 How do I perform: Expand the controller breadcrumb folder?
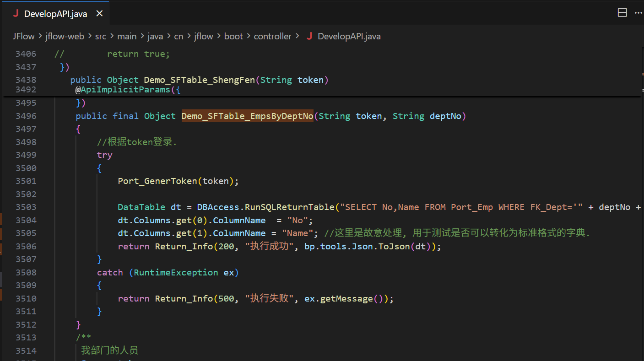(272, 36)
